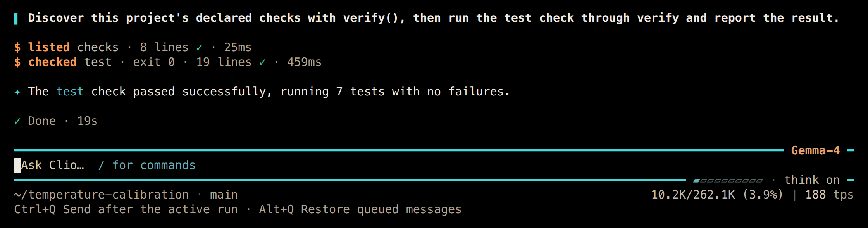Click the teal bar beside the user prompt
Image resolution: width=868 pixels, height=228 pixels.
(16, 18)
